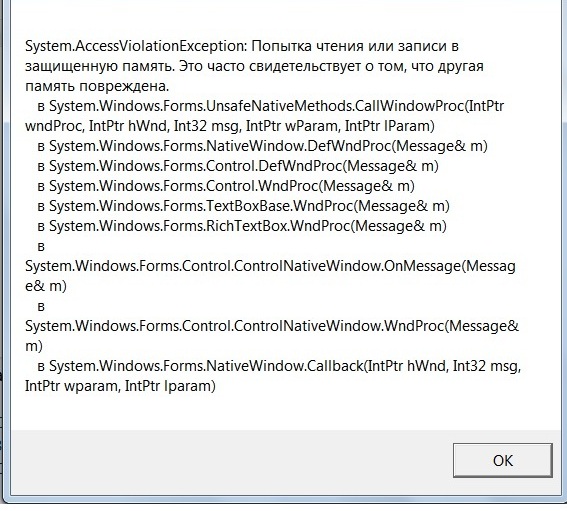Click the lone 'в' above the OnMessage line

(x=41, y=246)
